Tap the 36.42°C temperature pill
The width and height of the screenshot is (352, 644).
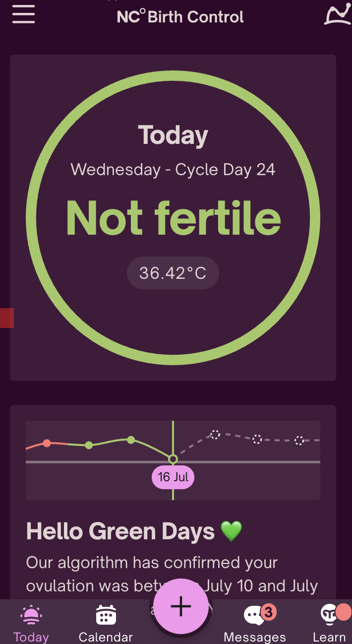coord(173,273)
